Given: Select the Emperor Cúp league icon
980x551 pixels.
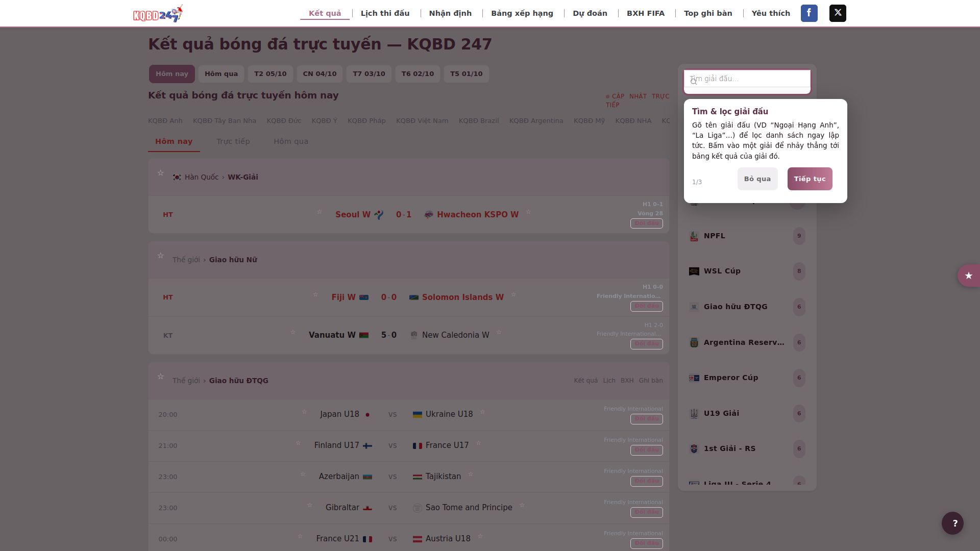Looking at the screenshot, I should click(694, 378).
